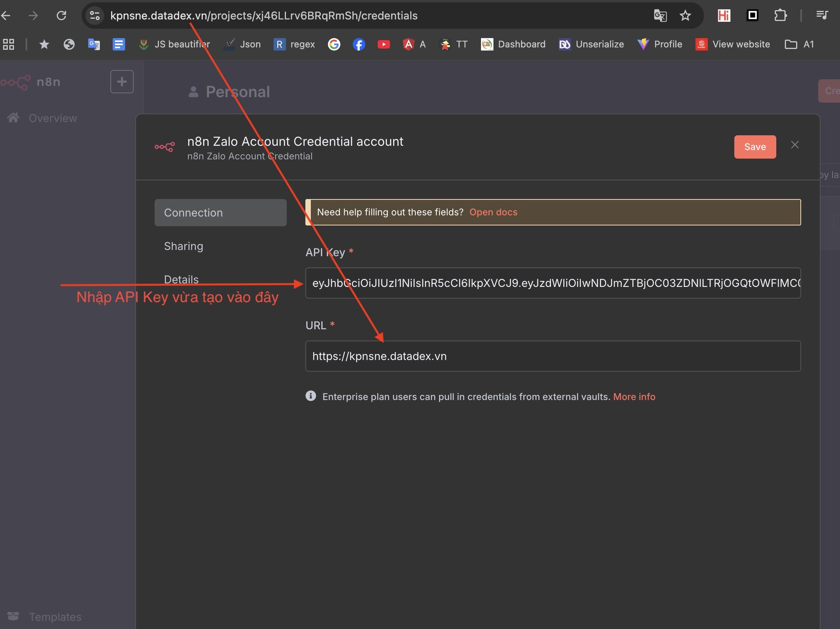Viewport: 840px width, 629px height.
Task: Open the Google Translate bookmark
Action: tap(94, 44)
